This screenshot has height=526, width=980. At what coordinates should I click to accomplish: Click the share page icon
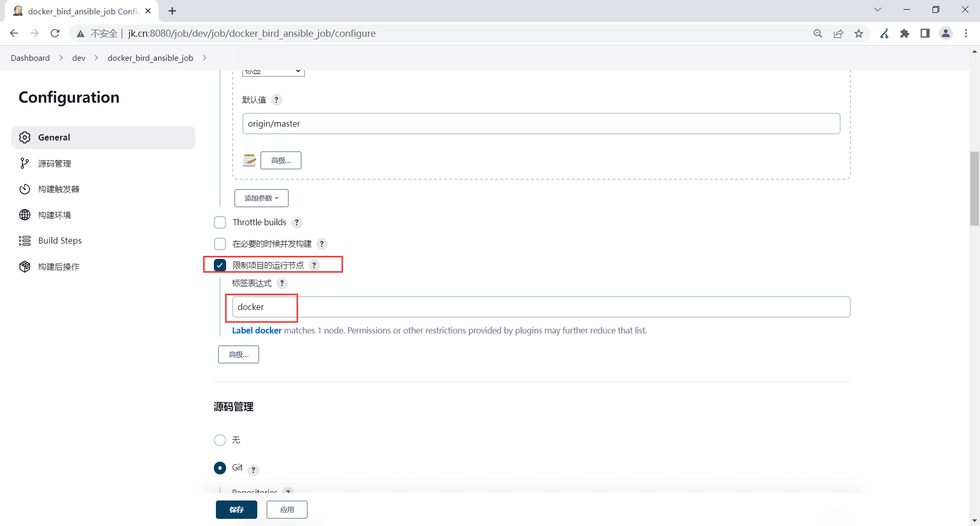tap(838, 33)
